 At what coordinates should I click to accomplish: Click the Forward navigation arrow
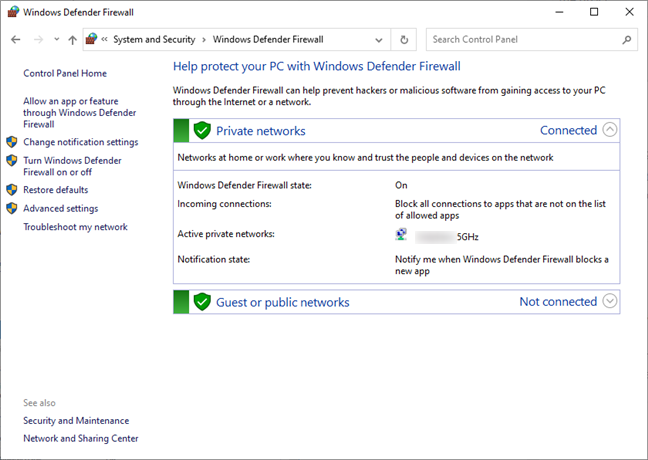click(38, 40)
